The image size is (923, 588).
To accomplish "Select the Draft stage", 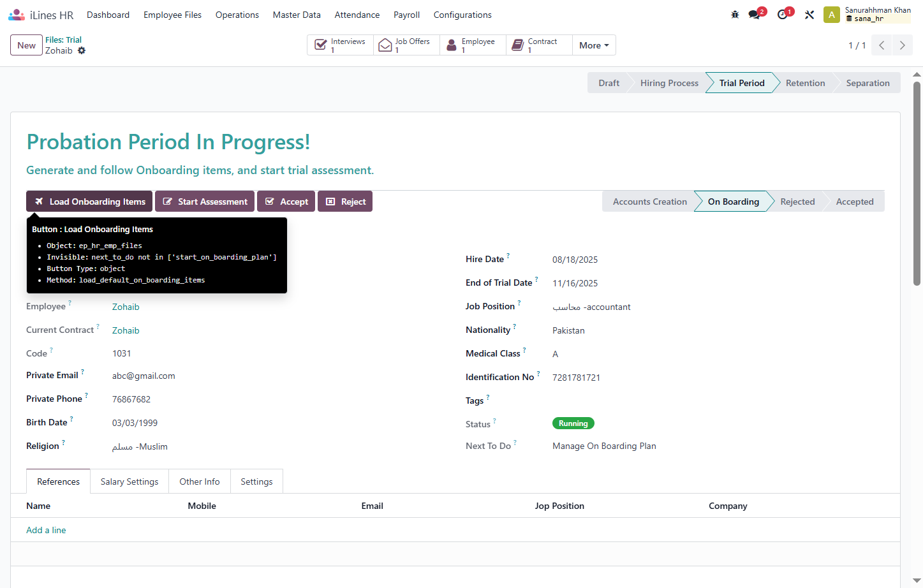I will (609, 83).
